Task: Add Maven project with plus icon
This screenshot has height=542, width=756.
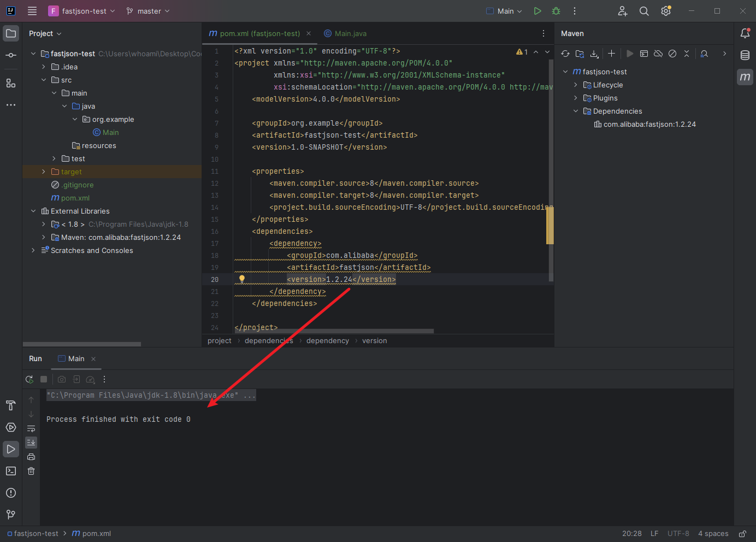Action: [612, 54]
